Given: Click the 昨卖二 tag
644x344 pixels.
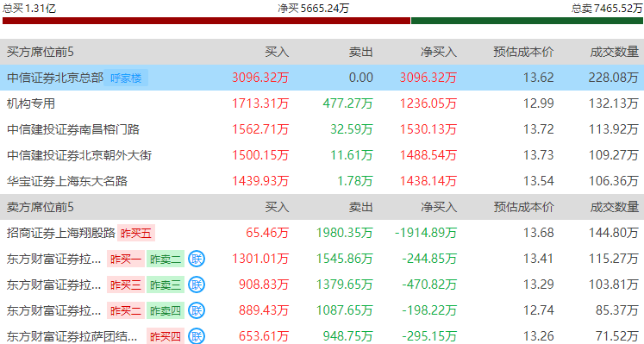Looking at the screenshot, I should click(x=166, y=259).
